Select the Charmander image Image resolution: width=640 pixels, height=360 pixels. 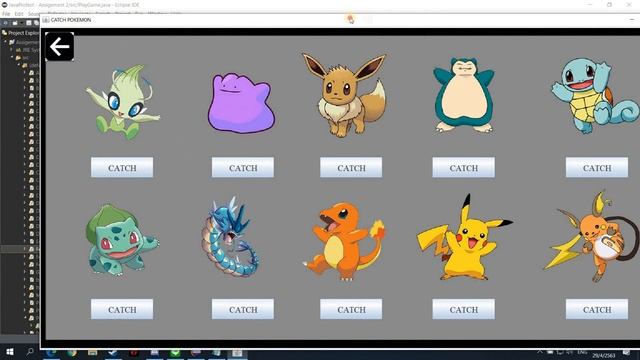point(344,242)
